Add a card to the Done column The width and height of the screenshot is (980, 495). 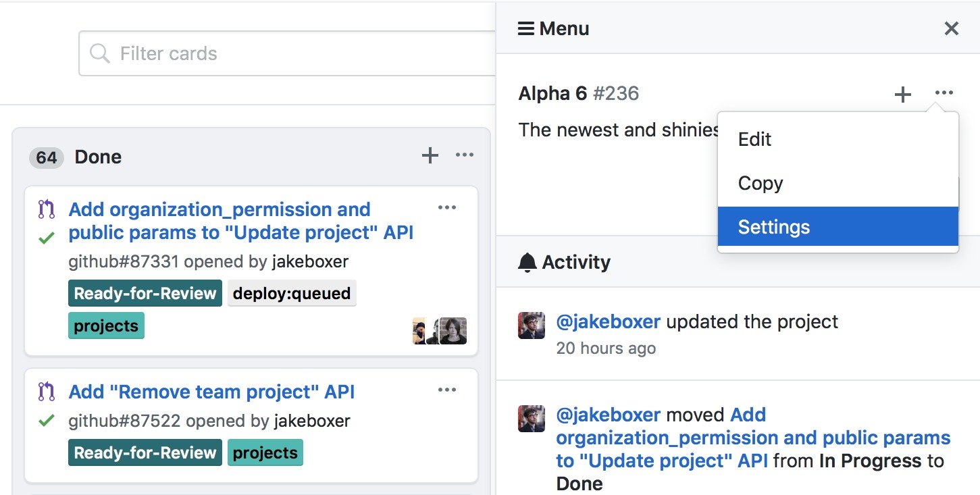(x=430, y=156)
